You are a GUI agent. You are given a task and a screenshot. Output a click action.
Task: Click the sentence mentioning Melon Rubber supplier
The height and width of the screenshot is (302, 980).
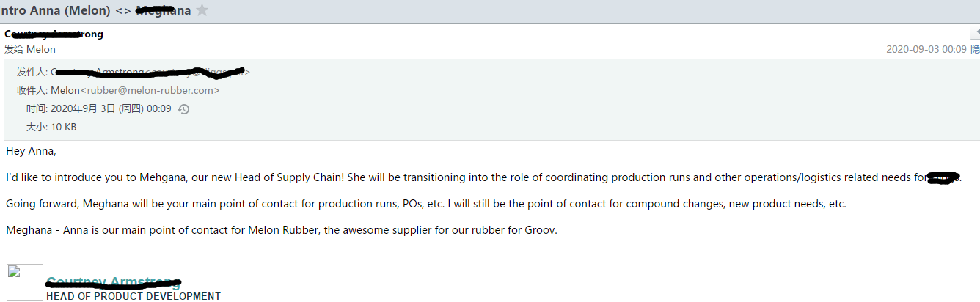click(x=282, y=230)
